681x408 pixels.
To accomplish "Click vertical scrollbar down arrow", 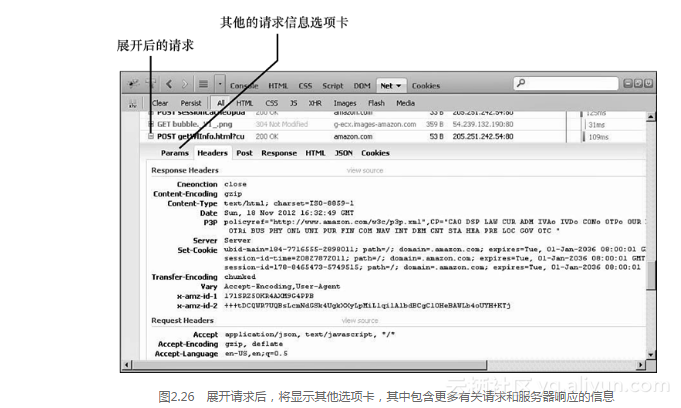I will [650, 355].
